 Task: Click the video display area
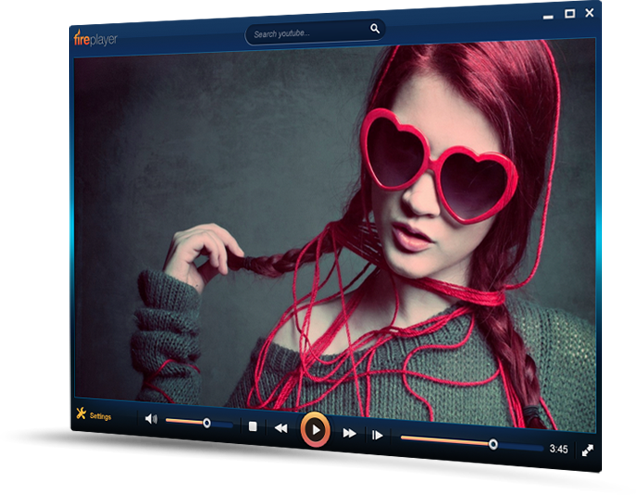(330, 230)
